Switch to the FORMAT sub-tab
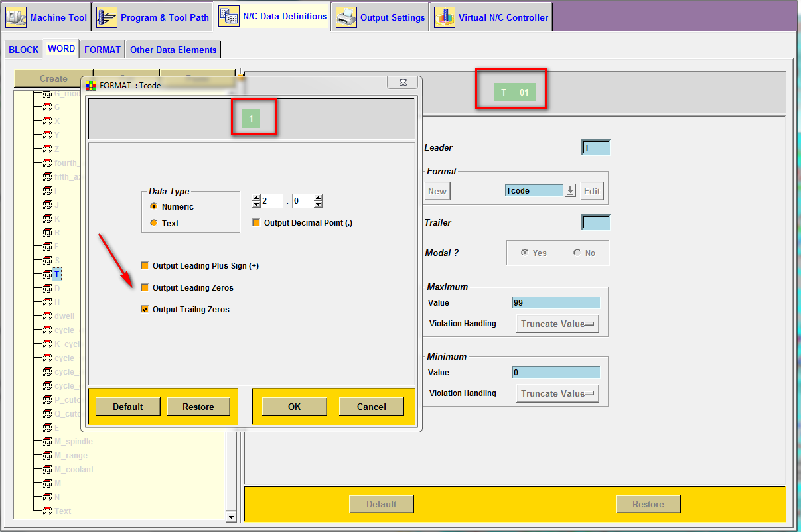Viewport: 801px width, 532px height. (x=103, y=50)
